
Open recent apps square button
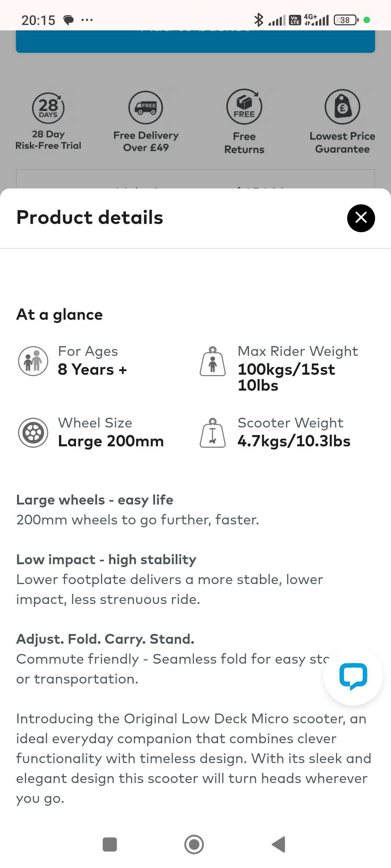pos(110,844)
